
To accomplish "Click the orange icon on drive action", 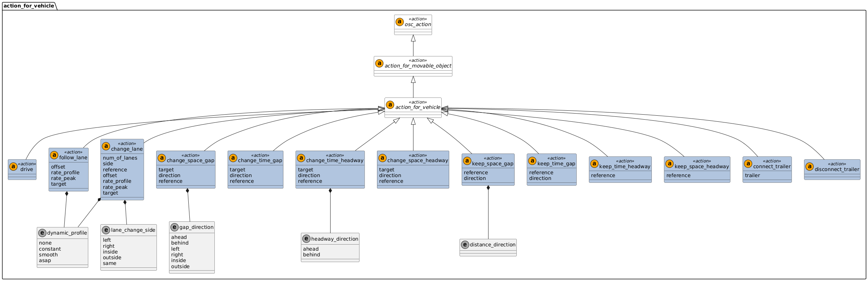I will (14, 167).
